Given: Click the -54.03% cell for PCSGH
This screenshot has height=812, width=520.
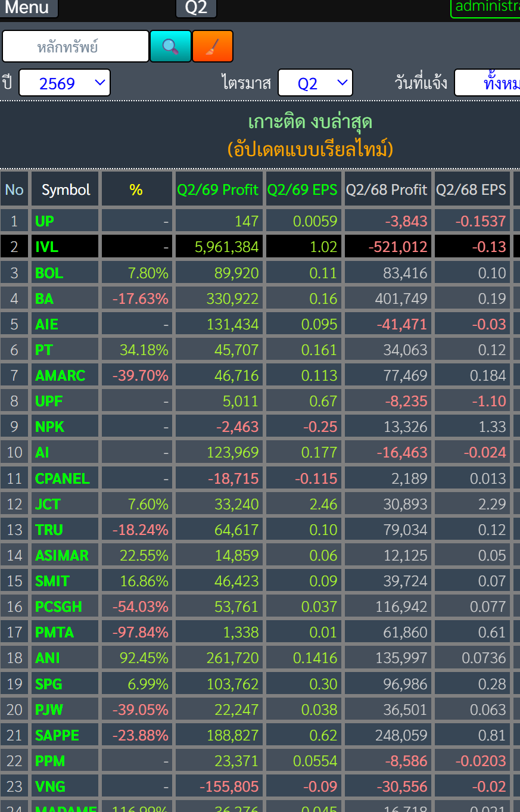Looking at the screenshot, I should pos(137,606).
